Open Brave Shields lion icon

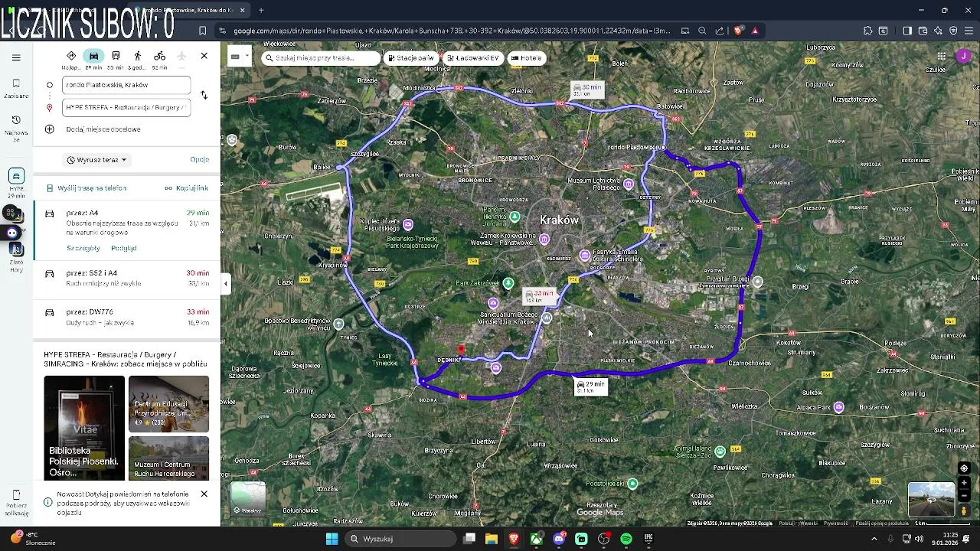[738, 31]
